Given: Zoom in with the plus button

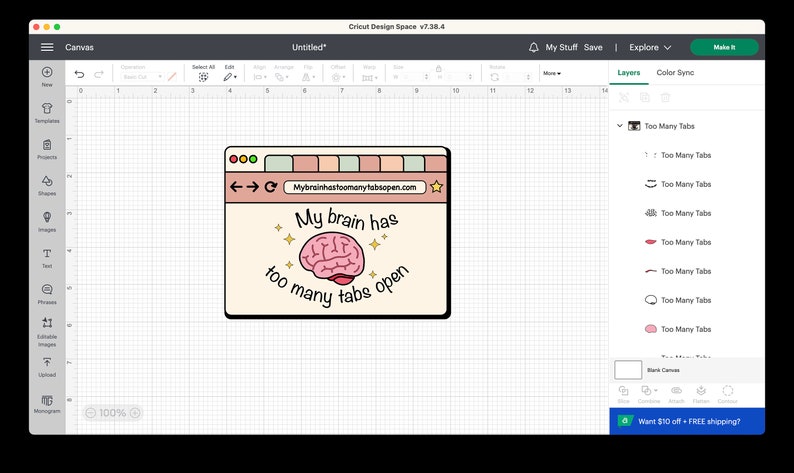Looking at the screenshot, I should pos(135,413).
